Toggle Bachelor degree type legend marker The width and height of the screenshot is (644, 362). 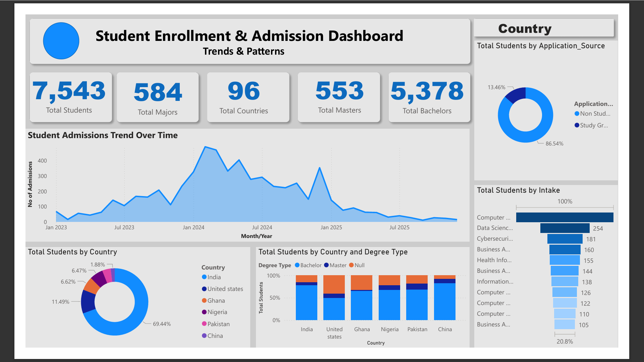pyautogui.click(x=297, y=265)
